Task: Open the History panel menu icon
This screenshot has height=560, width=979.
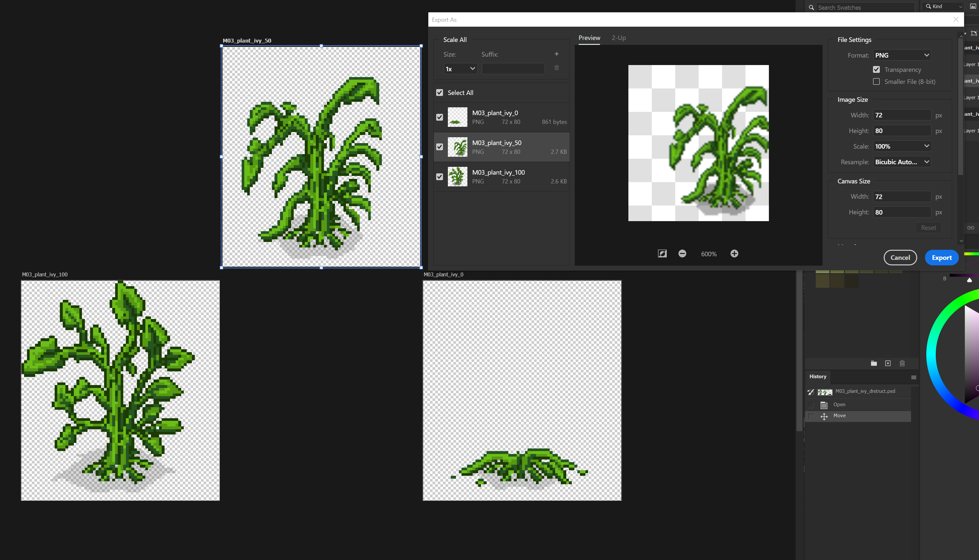Action: (x=914, y=377)
